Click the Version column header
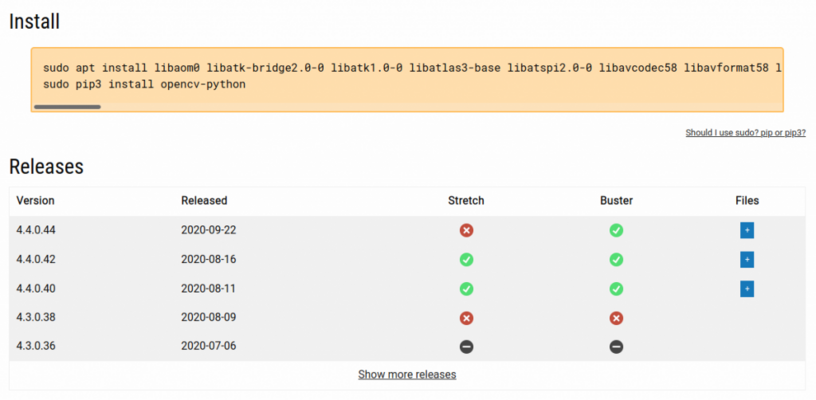Image resolution: width=816 pixels, height=400 pixels. point(35,201)
